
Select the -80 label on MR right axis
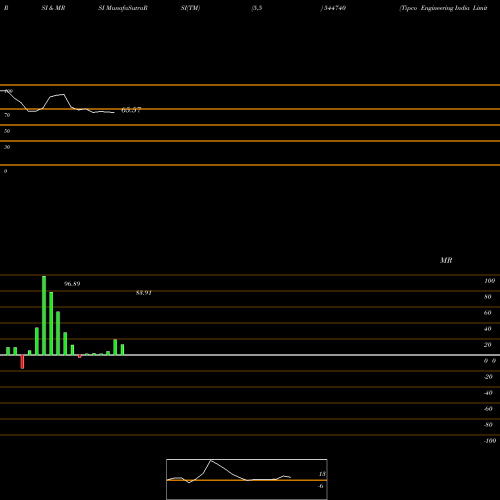coord(488,425)
